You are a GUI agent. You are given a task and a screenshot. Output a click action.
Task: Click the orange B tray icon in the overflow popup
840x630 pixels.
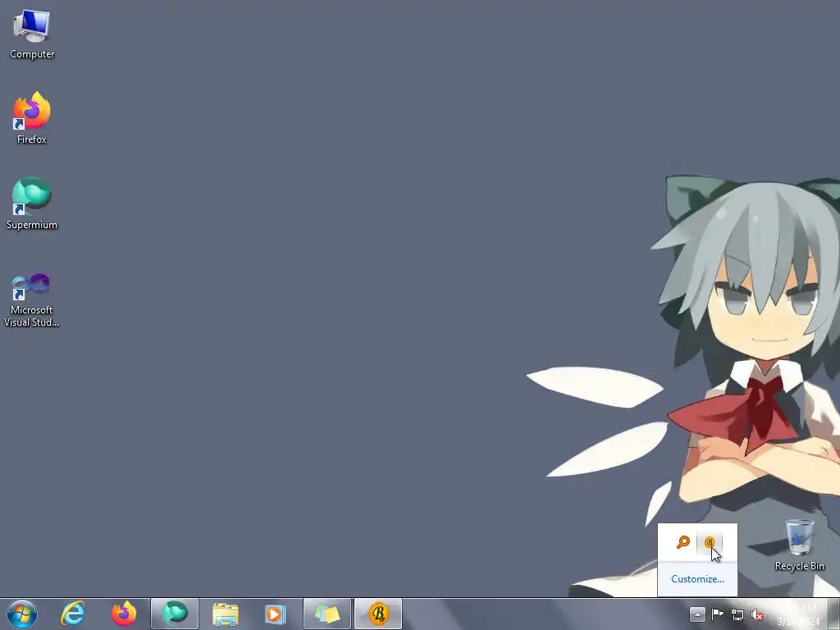[x=710, y=542]
